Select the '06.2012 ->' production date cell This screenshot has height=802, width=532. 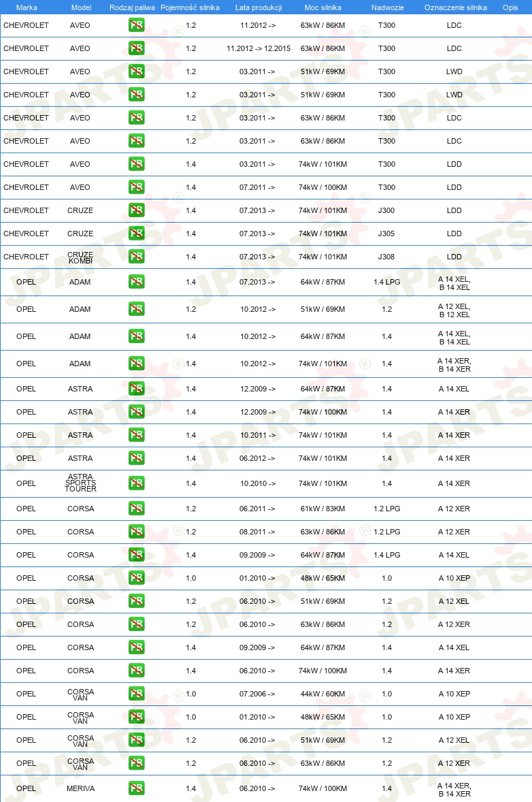coord(257,458)
